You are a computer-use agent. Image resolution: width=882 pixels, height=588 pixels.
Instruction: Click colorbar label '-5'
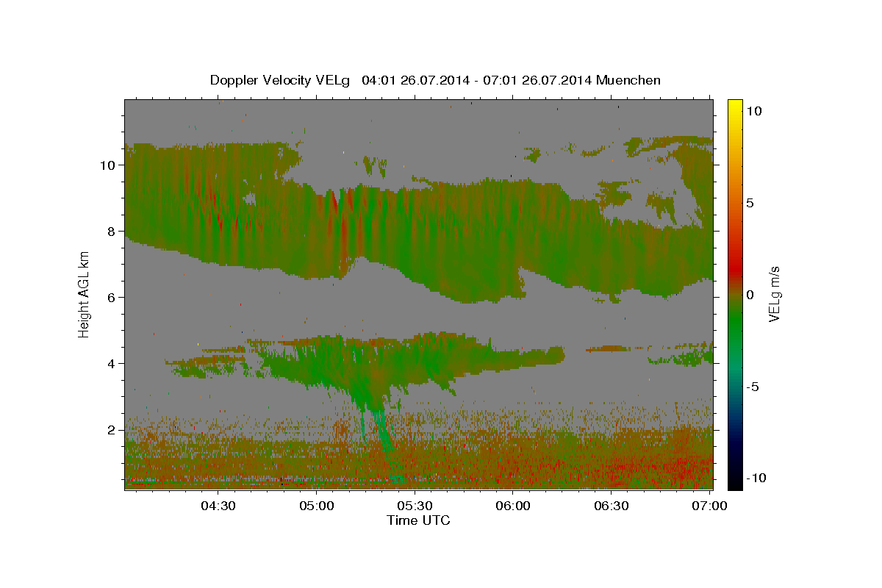752,387
